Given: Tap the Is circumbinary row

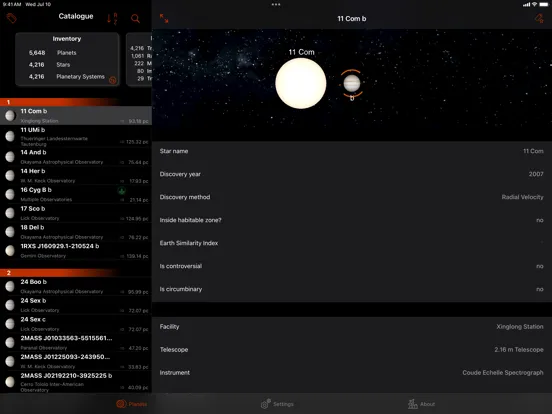Looking at the screenshot, I should [352, 289].
